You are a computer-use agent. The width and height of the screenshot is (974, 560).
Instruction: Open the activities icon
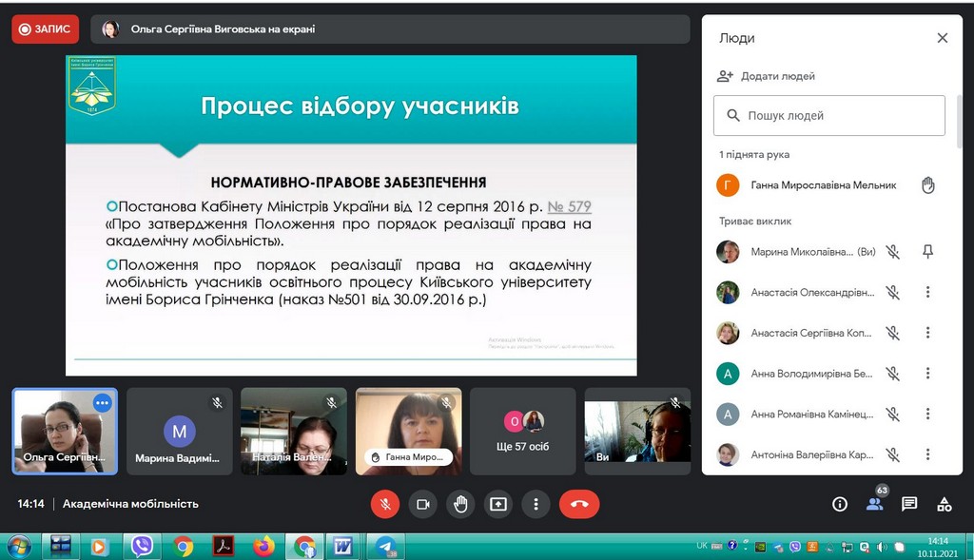click(945, 504)
